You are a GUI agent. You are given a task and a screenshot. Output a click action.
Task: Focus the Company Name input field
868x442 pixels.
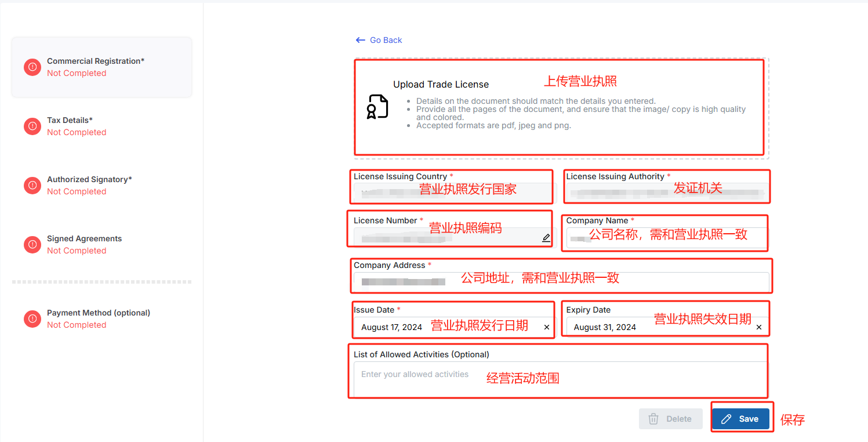(x=667, y=238)
